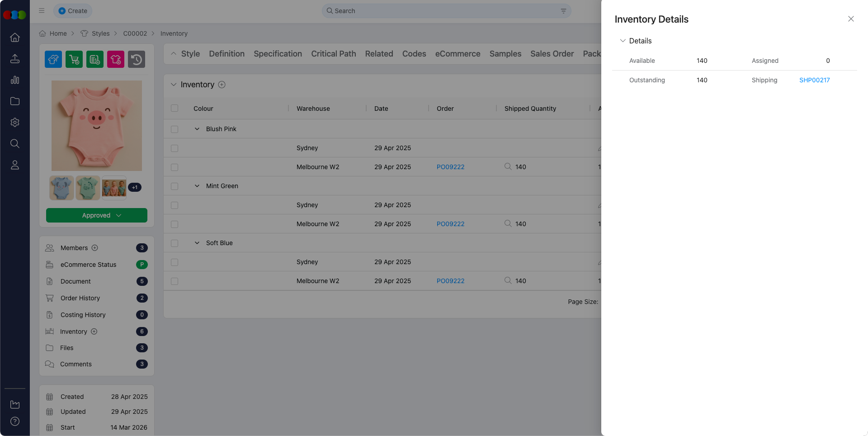Click Styles in the breadcrumb
The height and width of the screenshot is (436, 868).
[x=100, y=33]
